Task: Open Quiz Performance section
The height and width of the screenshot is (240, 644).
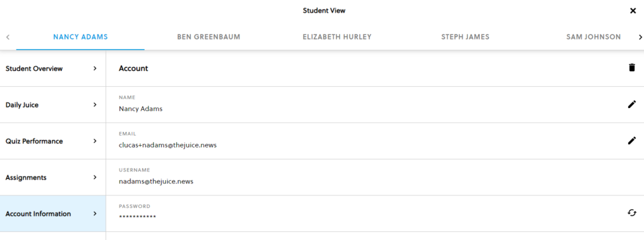Action: (x=53, y=141)
